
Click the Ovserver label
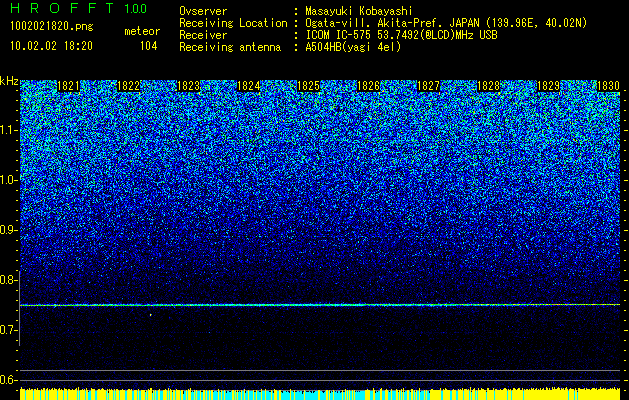(x=203, y=11)
